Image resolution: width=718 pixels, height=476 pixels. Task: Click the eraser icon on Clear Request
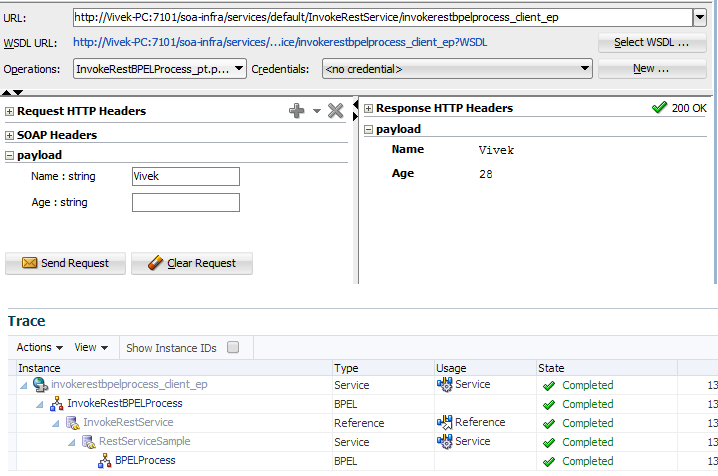coord(155,263)
